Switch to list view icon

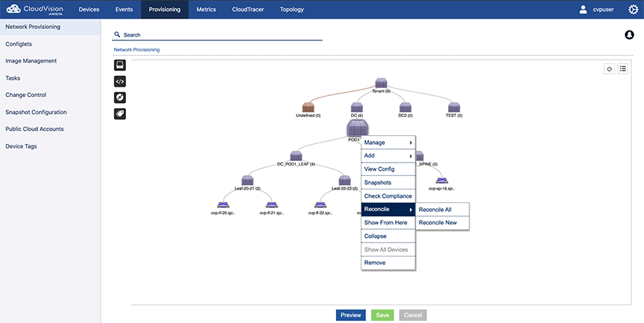[622, 69]
